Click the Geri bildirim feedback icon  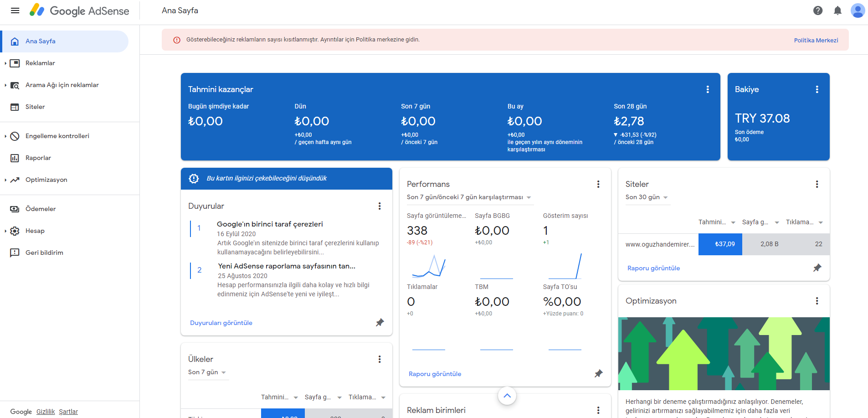(x=15, y=253)
